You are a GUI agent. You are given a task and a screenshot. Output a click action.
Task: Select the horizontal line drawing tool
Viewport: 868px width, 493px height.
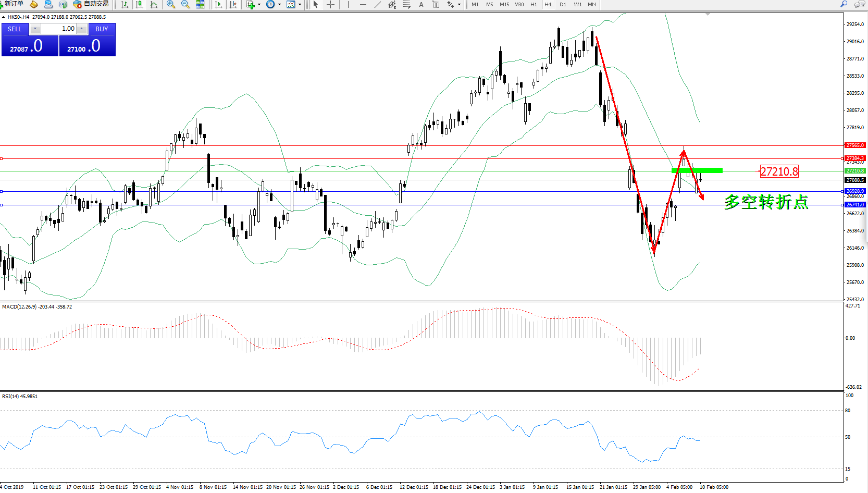363,5
